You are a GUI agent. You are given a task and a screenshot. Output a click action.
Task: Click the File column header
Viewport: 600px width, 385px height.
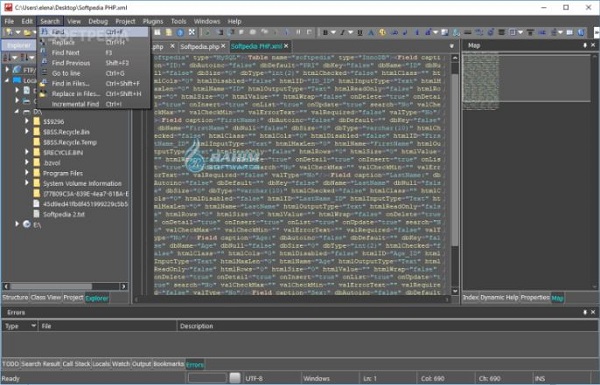107,326
